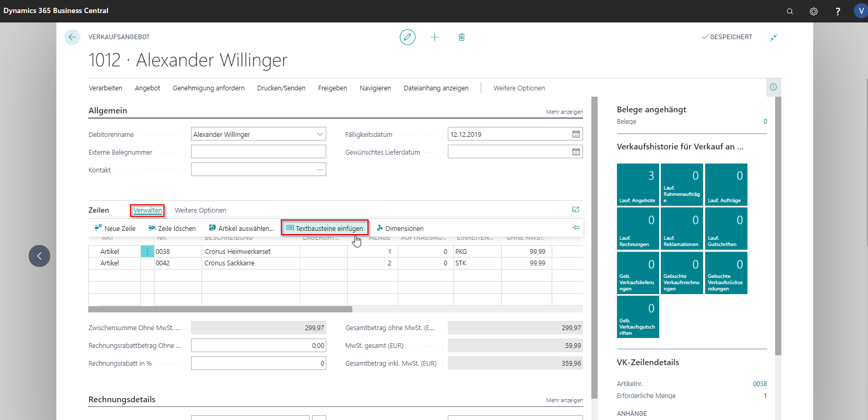The image size is (868, 420).
Task: Click the trash delete icon
Action: (461, 37)
